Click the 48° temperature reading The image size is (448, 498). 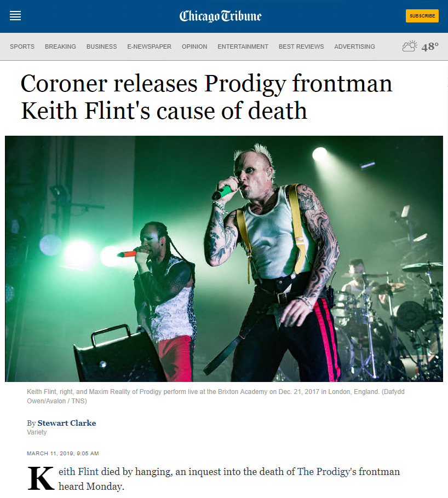pos(430,47)
